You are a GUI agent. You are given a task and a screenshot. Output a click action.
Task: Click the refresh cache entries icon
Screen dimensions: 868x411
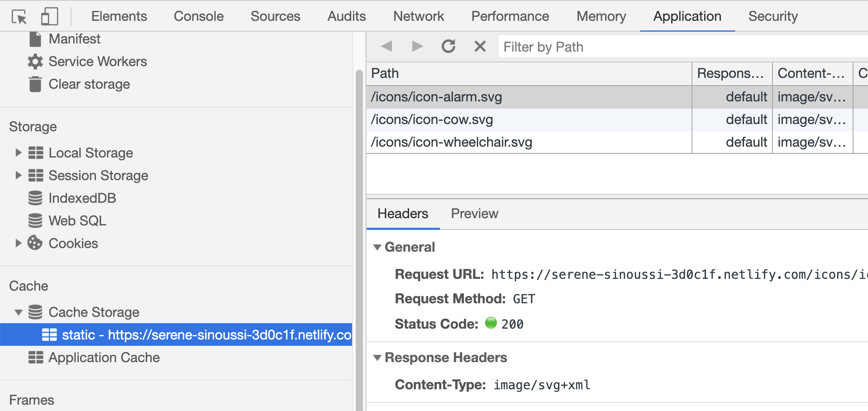click(x=448, y=46)
